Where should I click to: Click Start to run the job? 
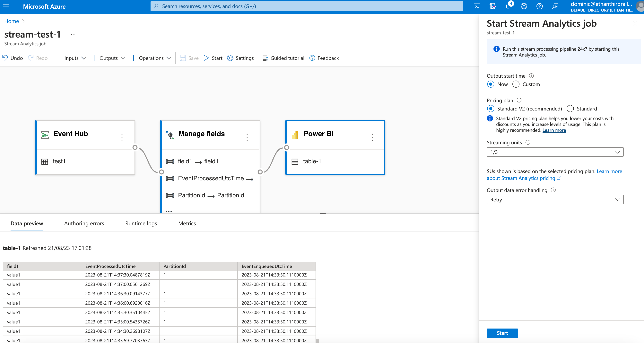coord(502,333)
